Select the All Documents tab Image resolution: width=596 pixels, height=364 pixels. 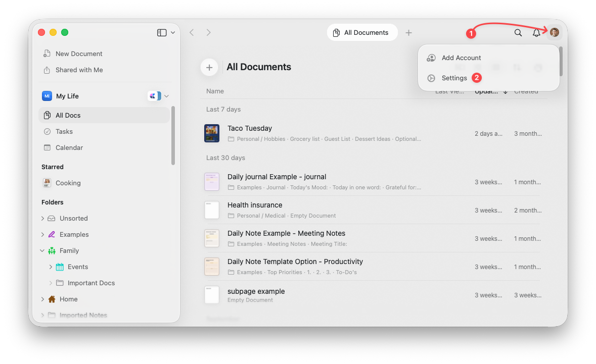tap(362, 33)
